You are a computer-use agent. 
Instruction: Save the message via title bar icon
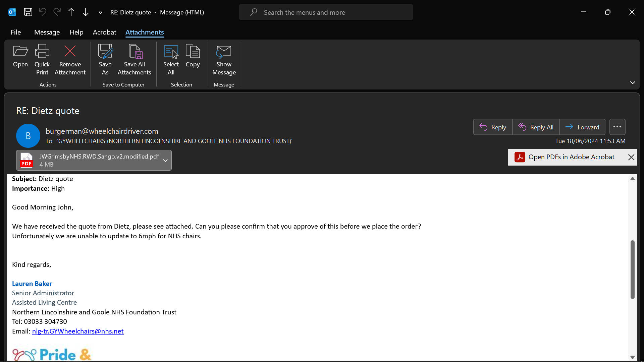(x=28, y=12)
